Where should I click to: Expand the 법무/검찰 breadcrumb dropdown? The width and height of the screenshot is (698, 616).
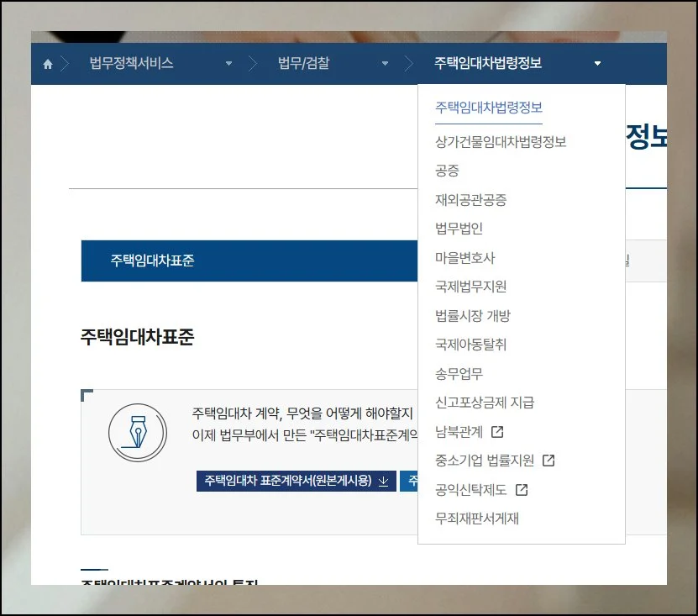pyautogui.click(x=385, y=64)
